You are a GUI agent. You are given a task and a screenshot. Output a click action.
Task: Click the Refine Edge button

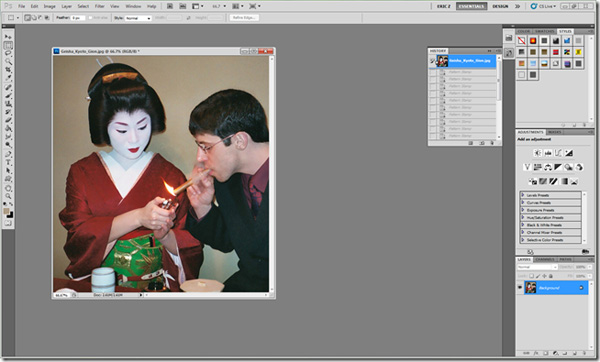pos(244,18)
